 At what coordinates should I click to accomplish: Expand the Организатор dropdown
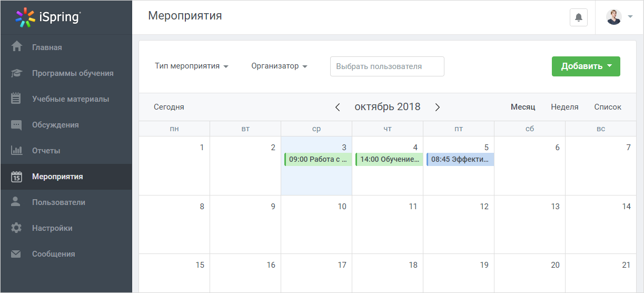pos(279,66)
